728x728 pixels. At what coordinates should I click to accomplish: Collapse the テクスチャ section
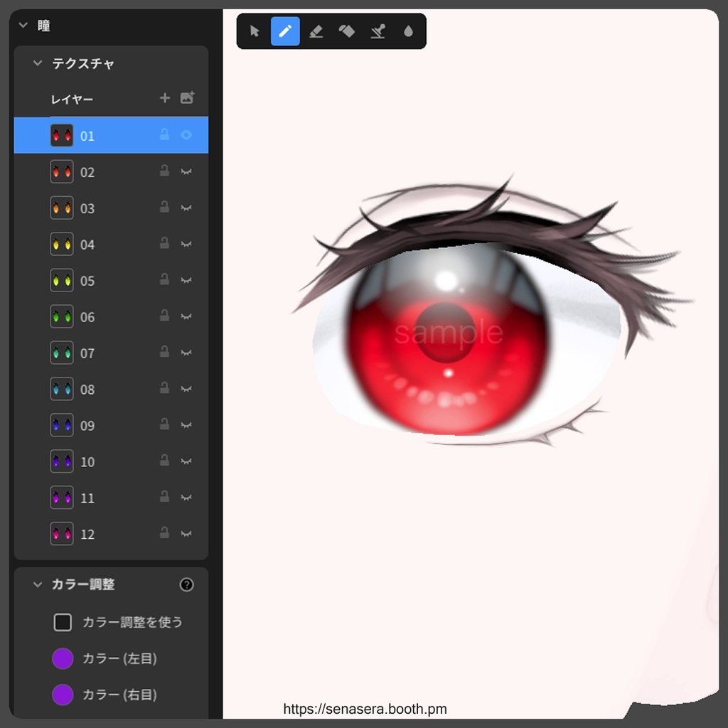pyautogui.click(x=37, y=63)
